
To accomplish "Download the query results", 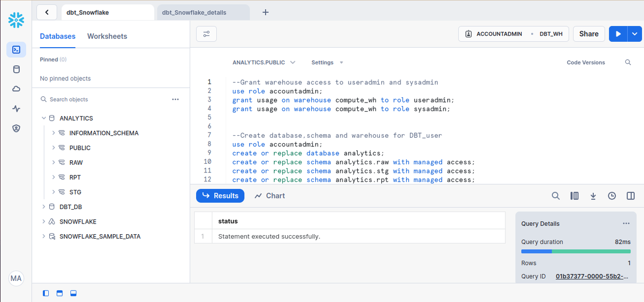I will coord(593,196).
